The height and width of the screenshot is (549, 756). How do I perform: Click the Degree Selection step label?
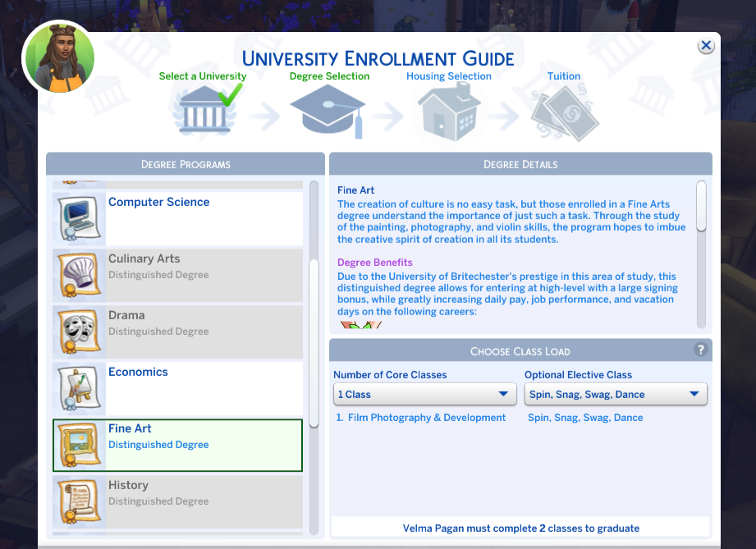click(x=329, y=76)
